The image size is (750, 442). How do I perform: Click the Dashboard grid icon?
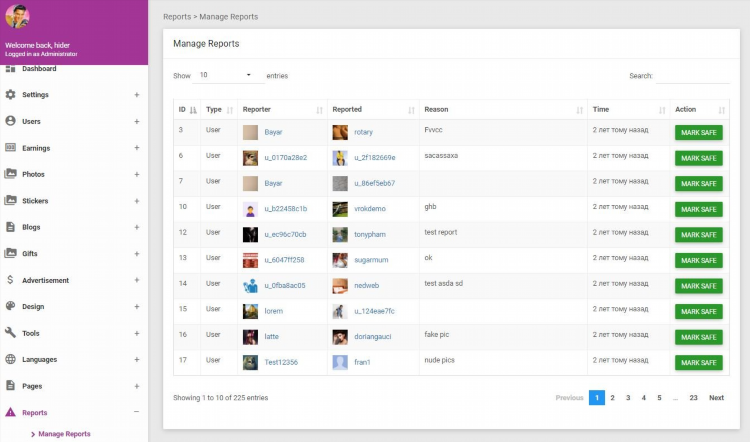point(10,69)
